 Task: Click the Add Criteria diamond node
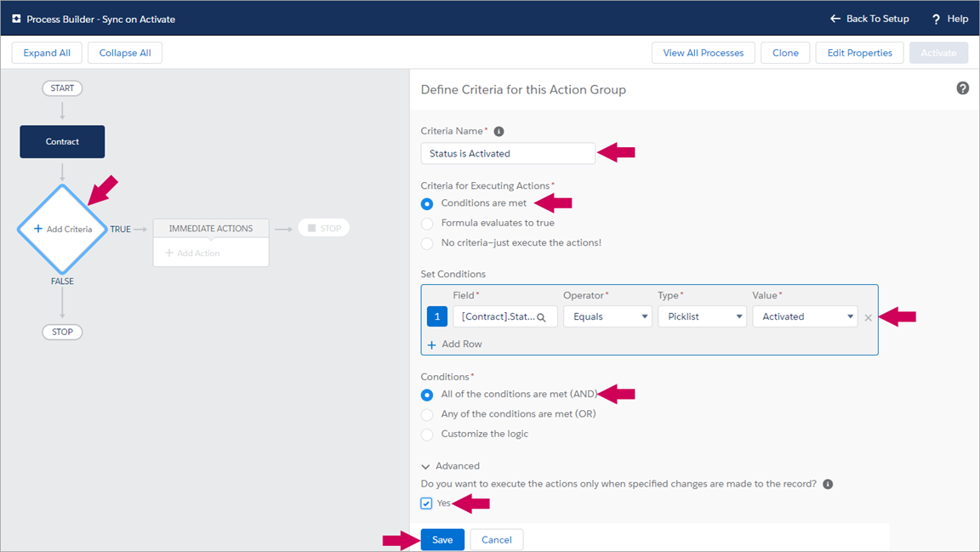coord(62,229)
